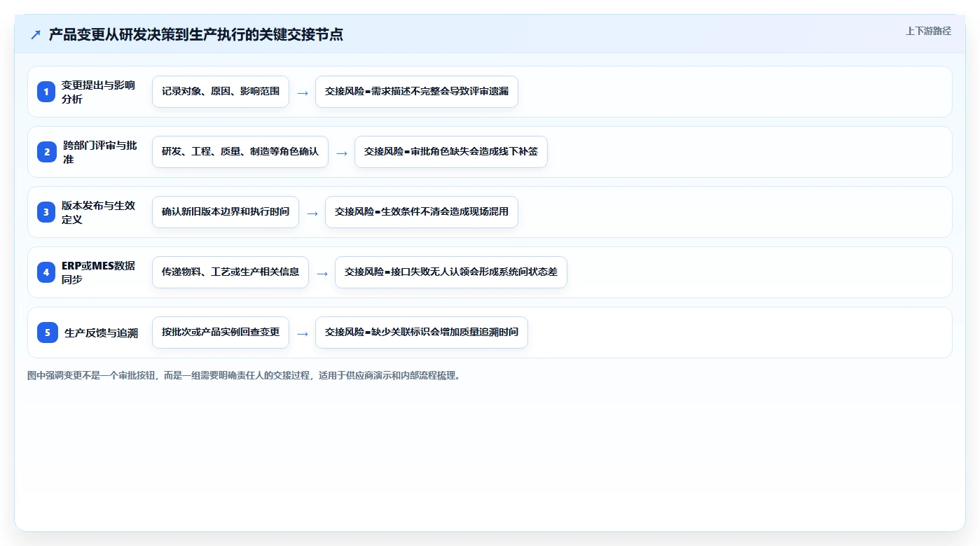Click the arrow after 记录对象、原因、影响范围
This screenshot has height=546, width=980.
[x=302, y=92]
